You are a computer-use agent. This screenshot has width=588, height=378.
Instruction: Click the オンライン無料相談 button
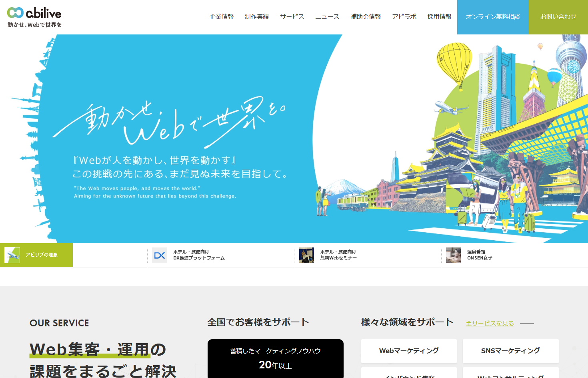[x=493, y=17]
